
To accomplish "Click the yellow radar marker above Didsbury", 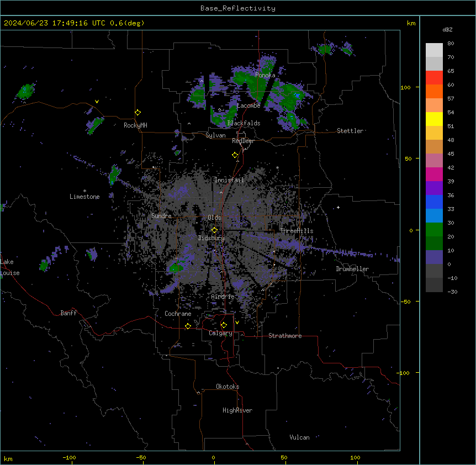I will coord(214,230).
